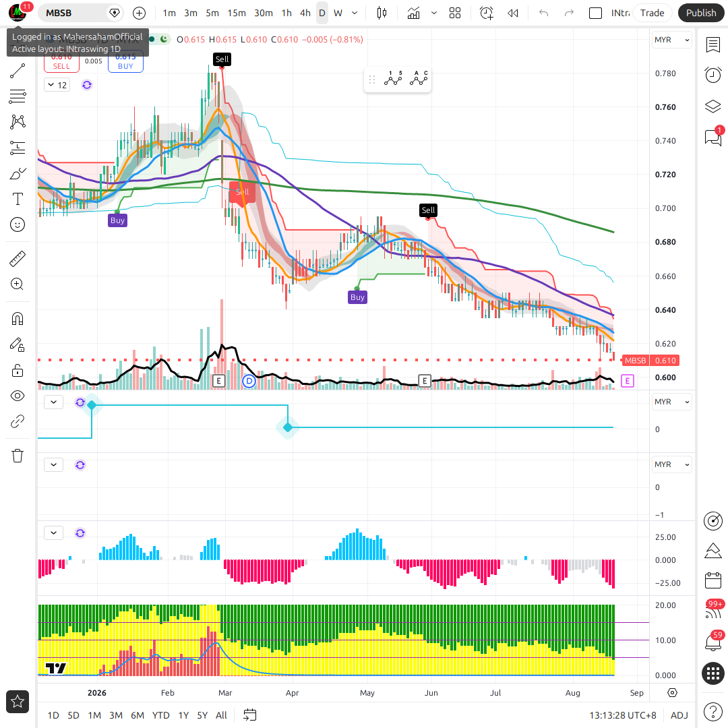The image size is (728, 728).
Task: Open chart settings gear on time axis
Action: pyautogui.click(x=672, y=693)
